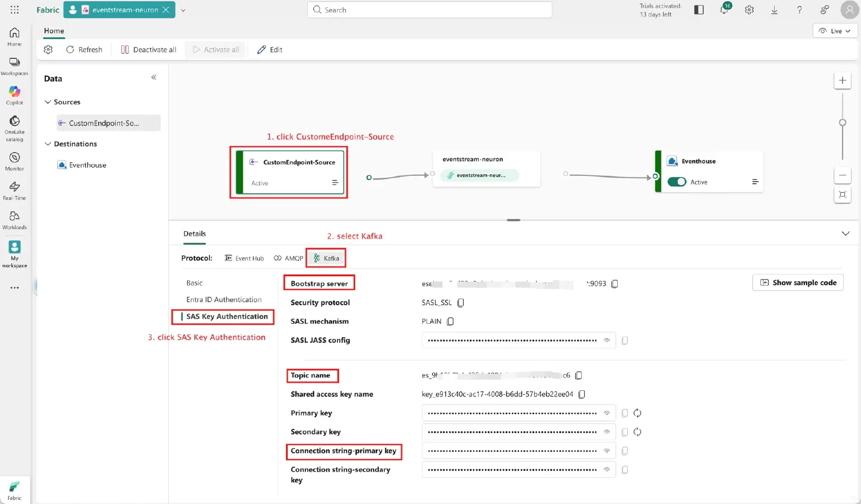Click the Search input field
This screenshot has height=504, width=861.
pos(429,10)
